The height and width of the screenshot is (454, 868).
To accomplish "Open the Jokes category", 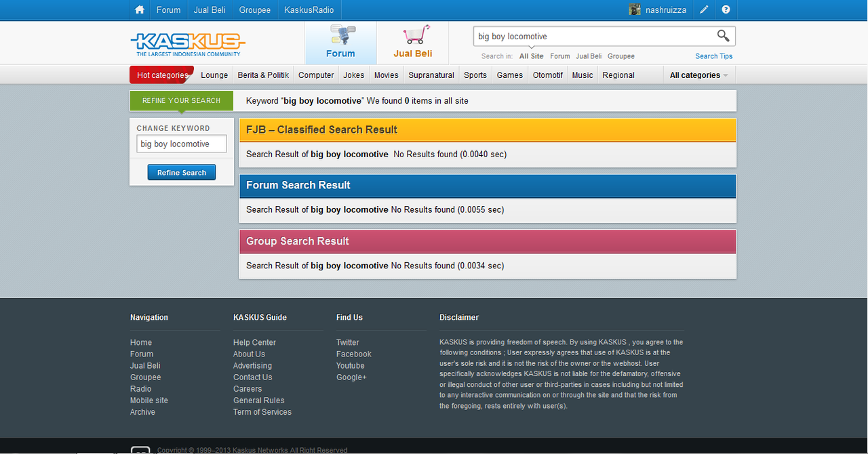I will click(x=354, y=75).
